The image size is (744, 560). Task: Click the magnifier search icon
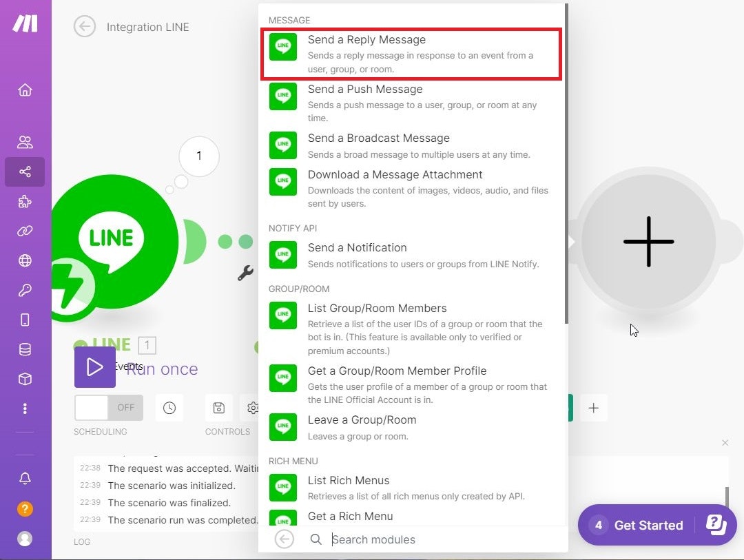click(x=316, y=539)
